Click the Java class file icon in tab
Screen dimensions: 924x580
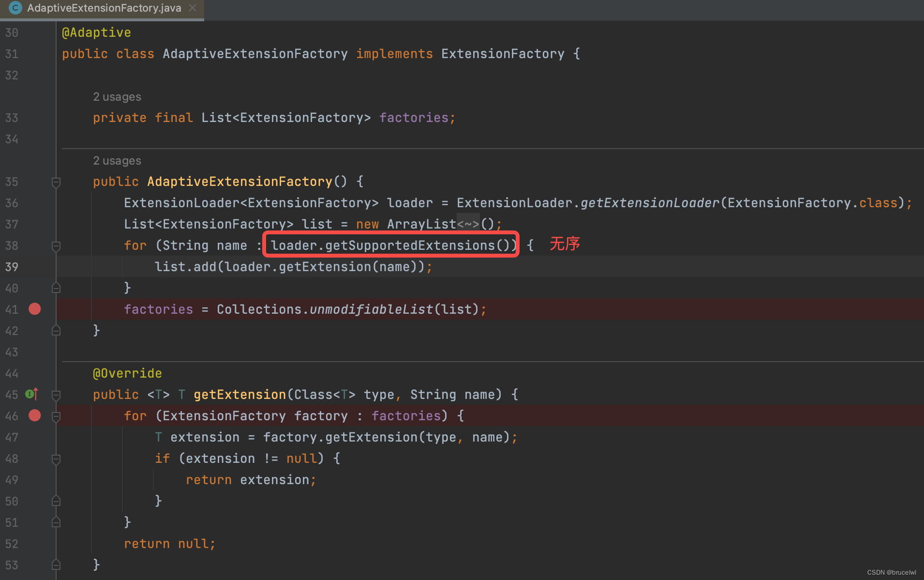click(x=15, y=8)
